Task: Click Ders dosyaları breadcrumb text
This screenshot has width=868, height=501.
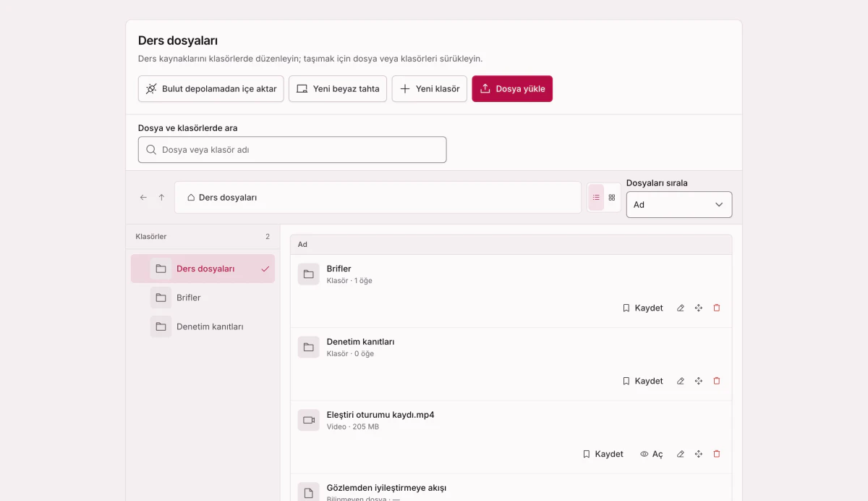Action: point(228,198)
